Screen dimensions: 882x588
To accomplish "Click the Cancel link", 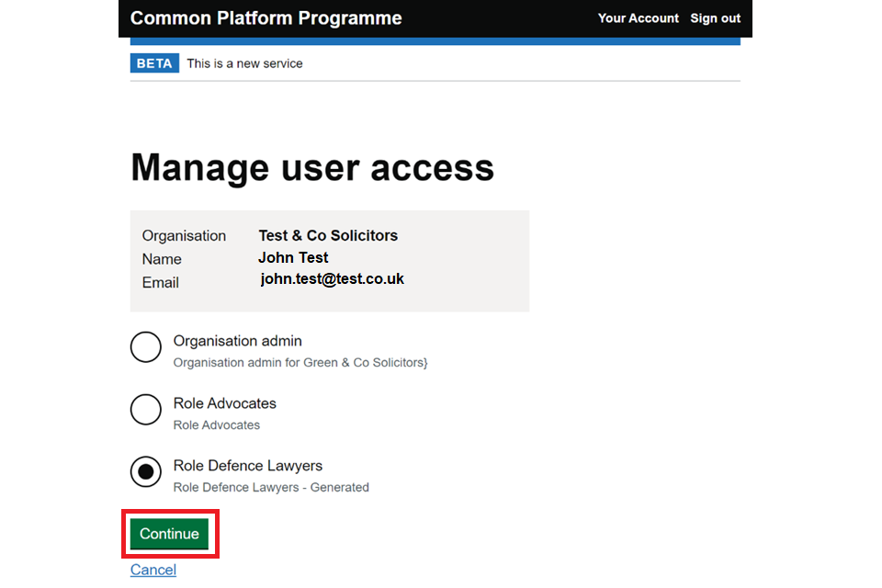I will point(153,570).
